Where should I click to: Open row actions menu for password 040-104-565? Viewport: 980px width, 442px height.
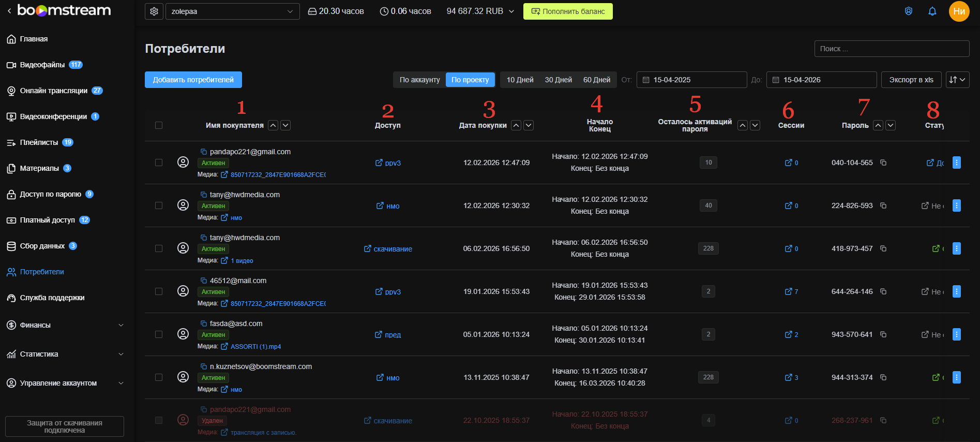tap(957, 163)
